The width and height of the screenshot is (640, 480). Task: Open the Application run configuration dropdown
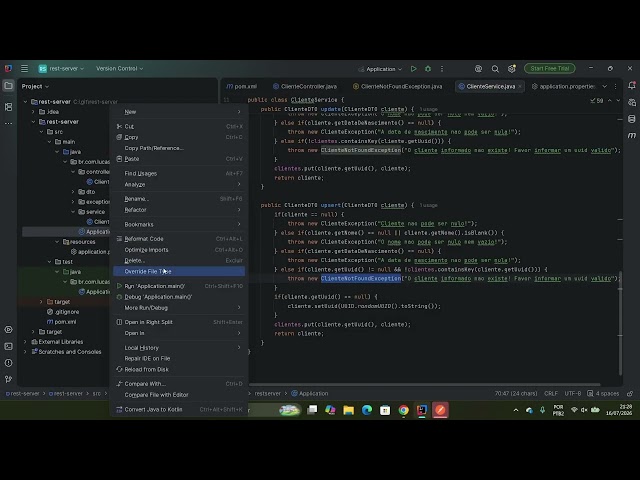(x=380, y=69)
